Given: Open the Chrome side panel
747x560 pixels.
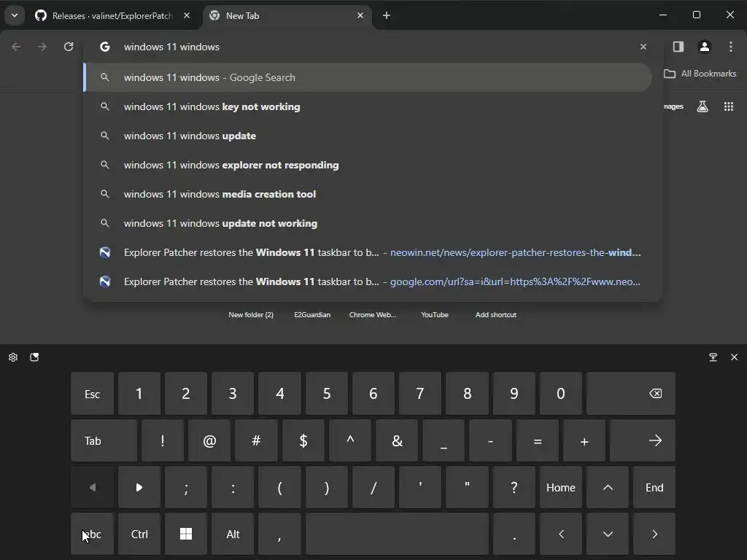Looking at the screenshot, I should pos(678,47).
